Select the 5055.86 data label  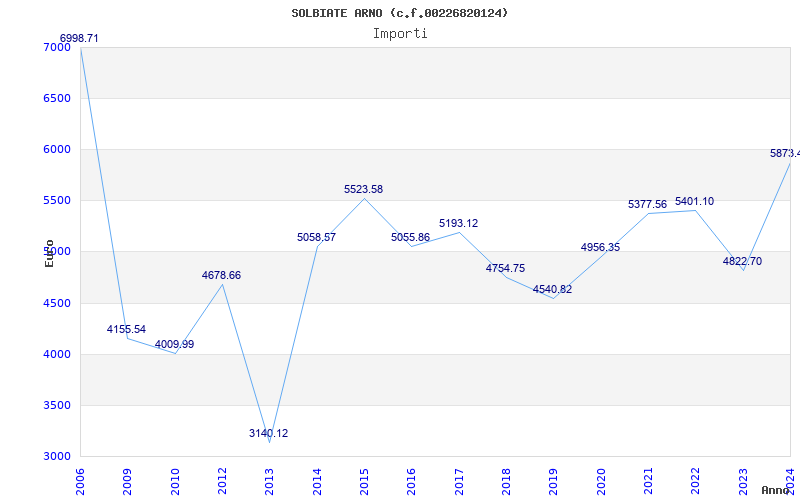point(411,237)
